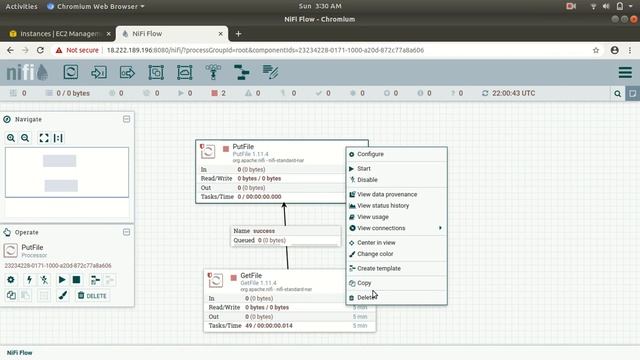Reload the browser page

coord(40,50)
